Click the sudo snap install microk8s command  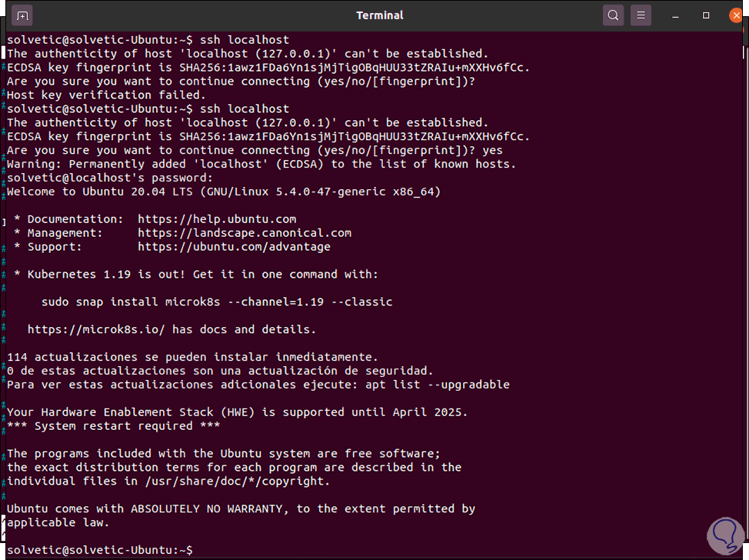217,302
